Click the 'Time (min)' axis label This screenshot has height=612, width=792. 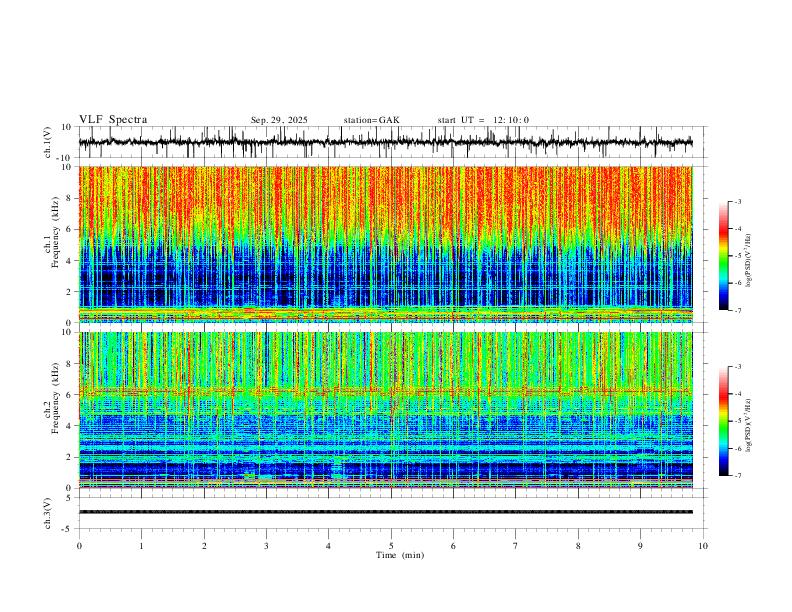coord(400,555)
